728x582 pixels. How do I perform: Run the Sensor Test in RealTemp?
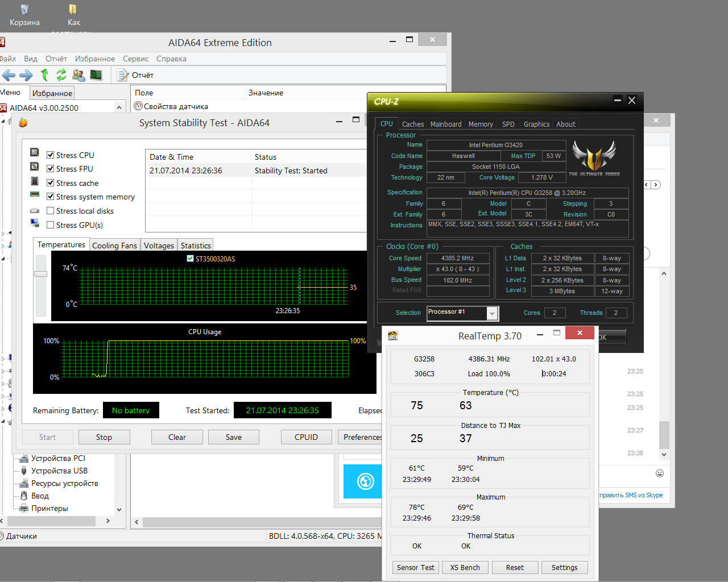pos(416,567)
